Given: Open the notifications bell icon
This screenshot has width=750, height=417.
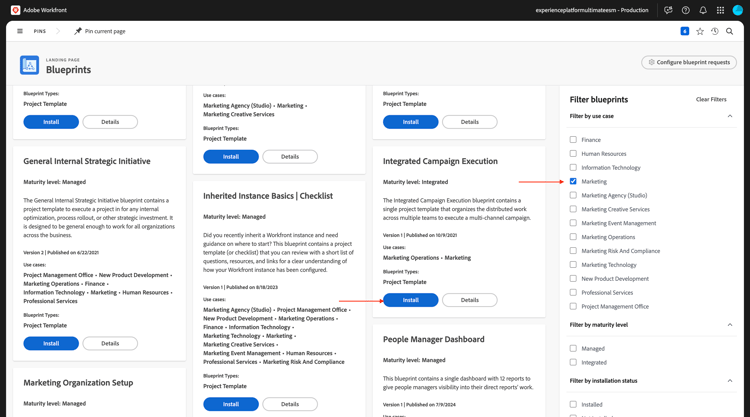Looking at the screenshot, I should point(703,10).
